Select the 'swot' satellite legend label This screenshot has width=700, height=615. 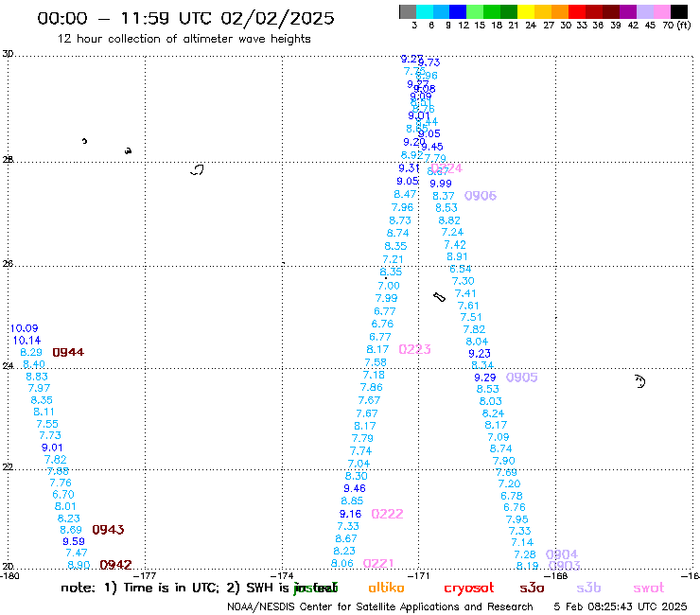click(x=649, y=589)
